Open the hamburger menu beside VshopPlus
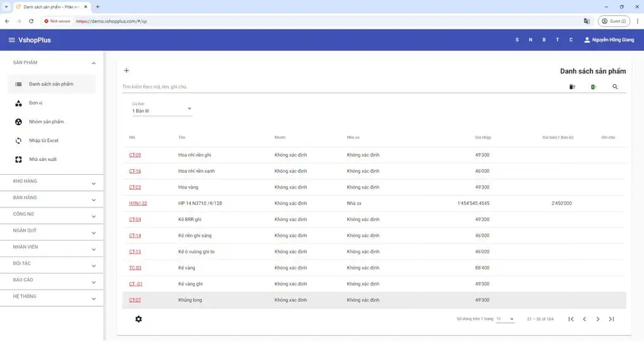Image resolution: width=644 pixels, height=362 pixels. click(11, 40)
